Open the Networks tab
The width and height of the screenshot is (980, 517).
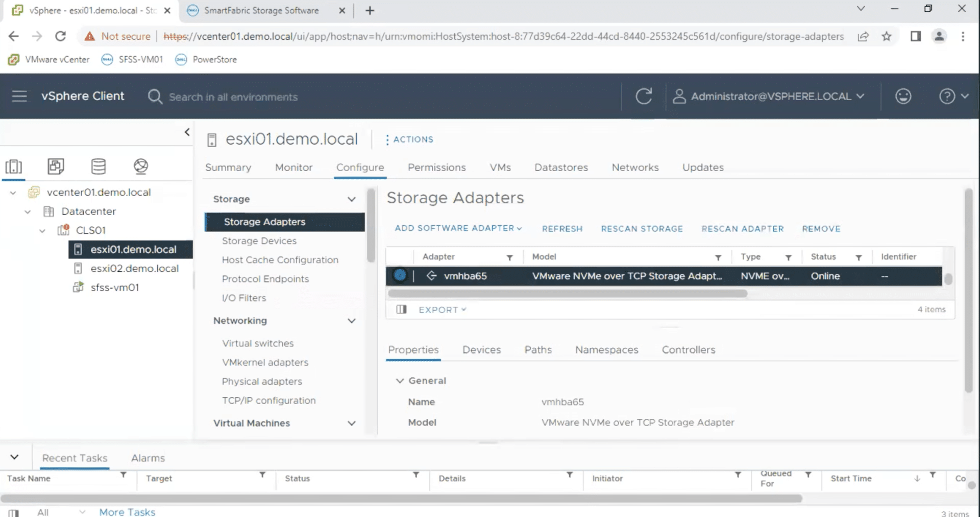click(635, 167)
